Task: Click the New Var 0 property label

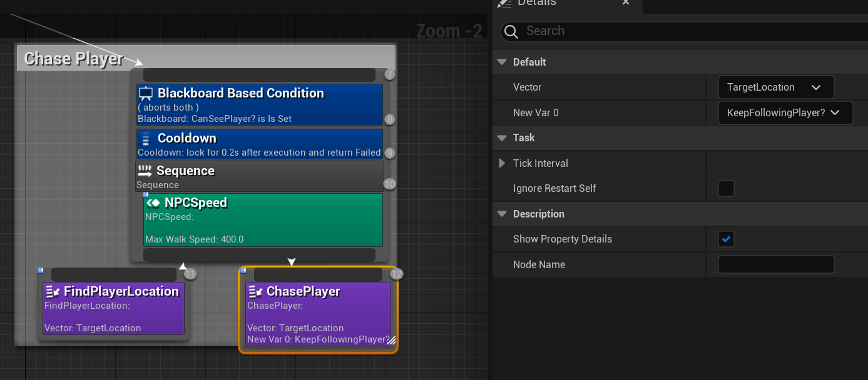Action: [x=536, y=113]
